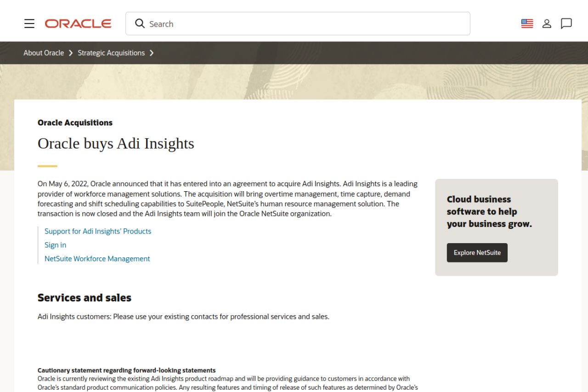Click the Oracle logo
Screen dimensions: 588x392
[x=78, y=23]
